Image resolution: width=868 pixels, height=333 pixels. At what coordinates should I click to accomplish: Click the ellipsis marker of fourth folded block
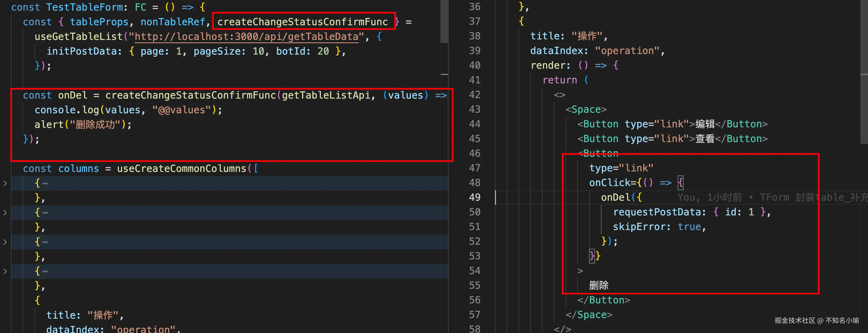pos(45,271)
